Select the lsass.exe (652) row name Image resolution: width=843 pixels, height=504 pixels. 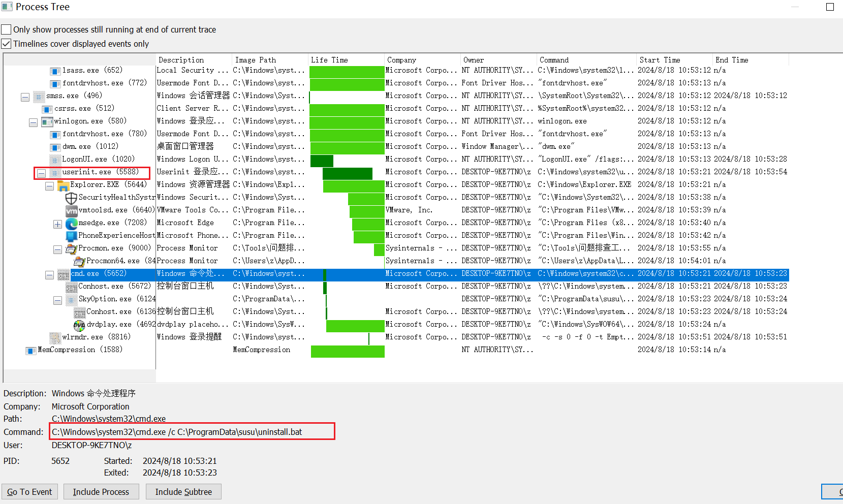(92, 70)
